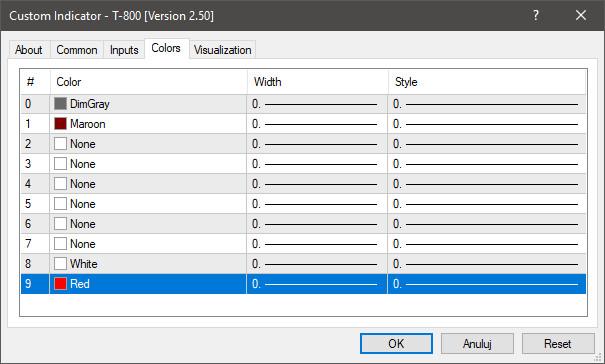Click the DimGray color swatch in row 0
605x364 pixels.
click(60, 103)
